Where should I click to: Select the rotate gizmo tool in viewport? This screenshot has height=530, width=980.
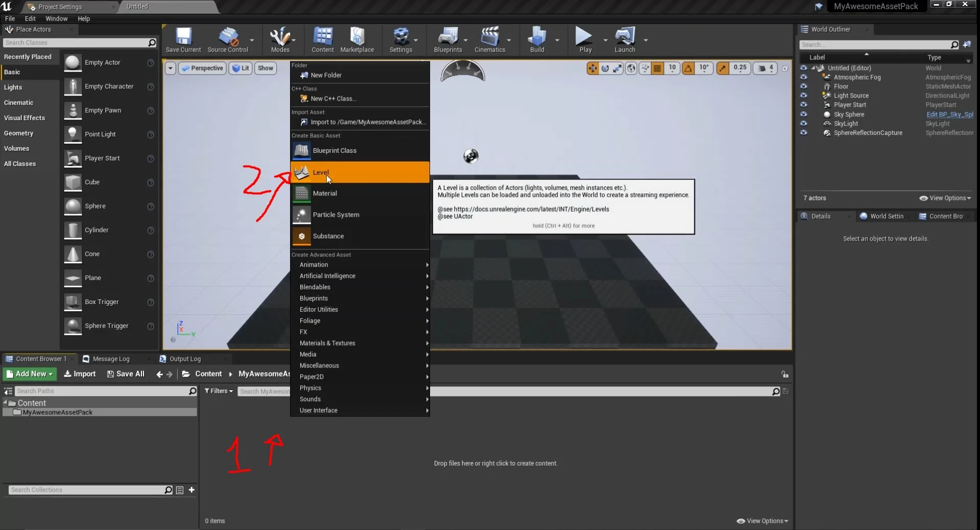tap(605, 68)
